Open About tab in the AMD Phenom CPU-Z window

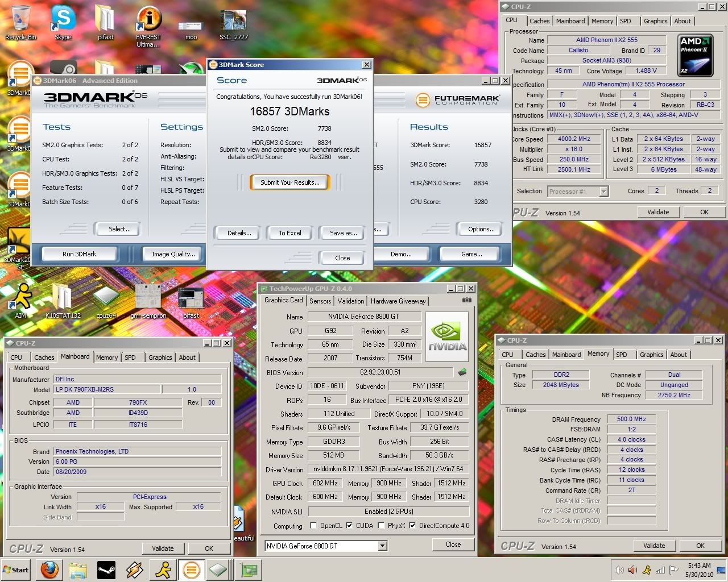(x=682, y=21)
